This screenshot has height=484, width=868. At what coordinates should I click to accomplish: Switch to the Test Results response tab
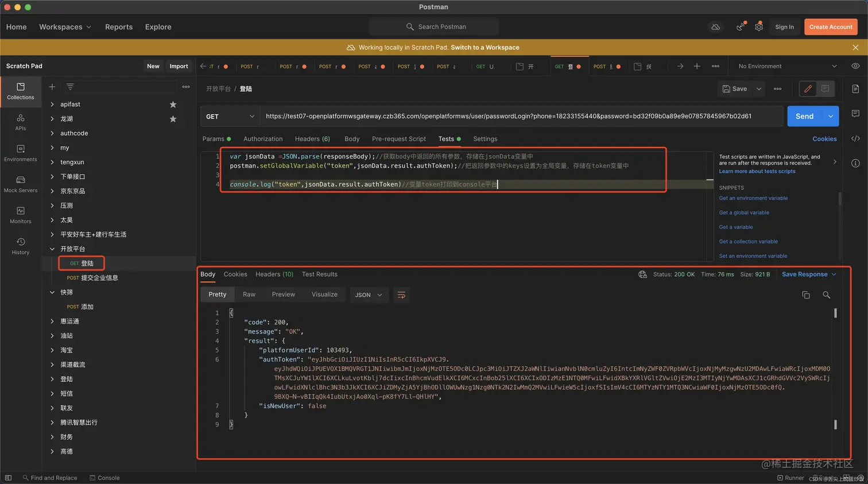coord(320,274)
